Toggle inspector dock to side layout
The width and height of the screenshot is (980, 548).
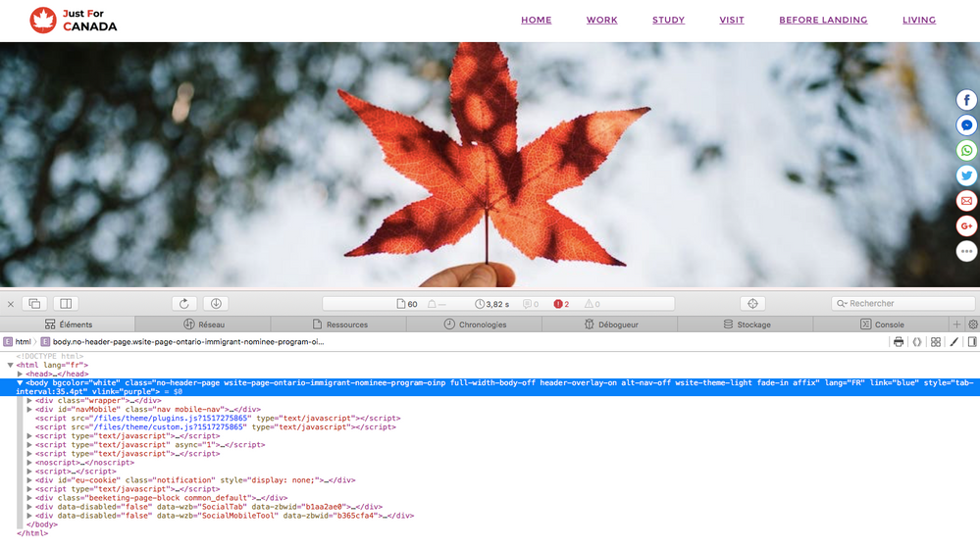point(66,304)
